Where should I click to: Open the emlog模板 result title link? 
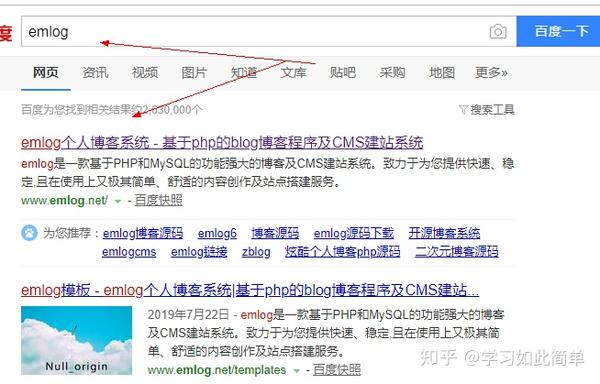[250, 290]
